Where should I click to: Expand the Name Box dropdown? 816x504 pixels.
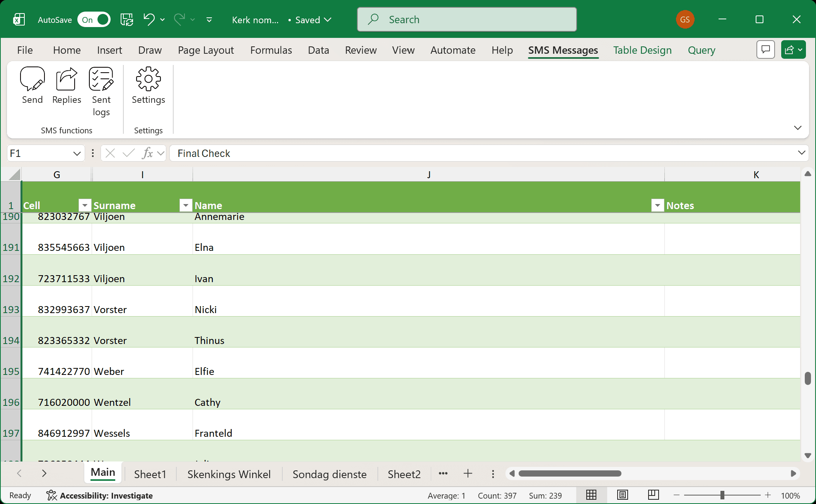coord(77,153)
